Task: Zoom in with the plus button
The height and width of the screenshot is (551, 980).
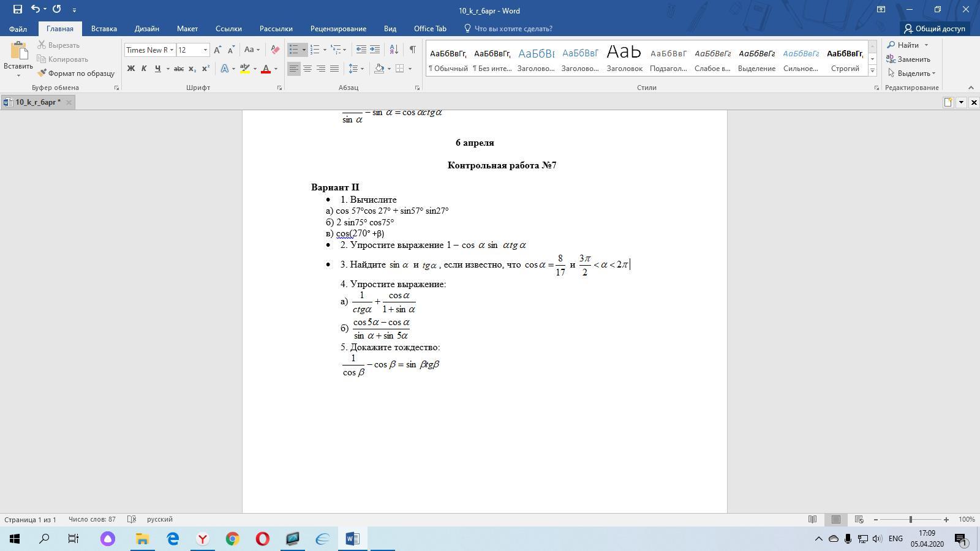Action: (946, 519)
